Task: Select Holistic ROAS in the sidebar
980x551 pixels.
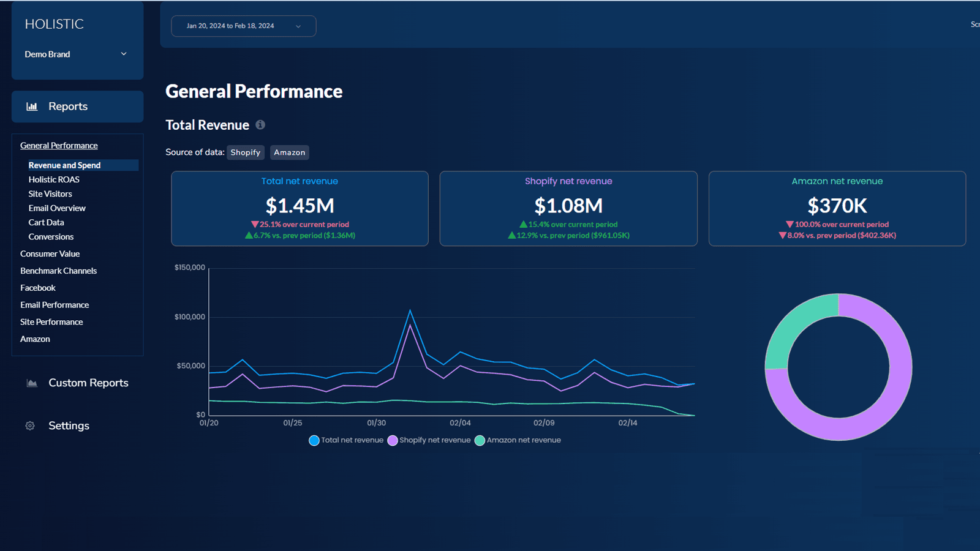Action: click(54, 179)
